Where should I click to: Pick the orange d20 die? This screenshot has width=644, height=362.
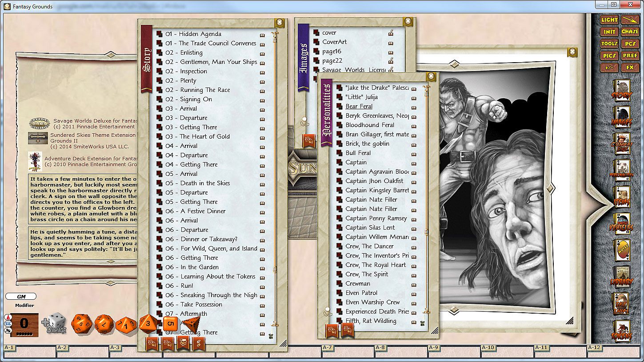[x=82, y=324]
